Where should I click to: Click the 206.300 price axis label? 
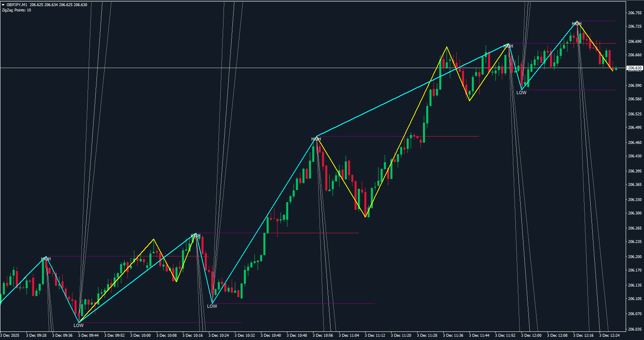[x=635, y=213]
